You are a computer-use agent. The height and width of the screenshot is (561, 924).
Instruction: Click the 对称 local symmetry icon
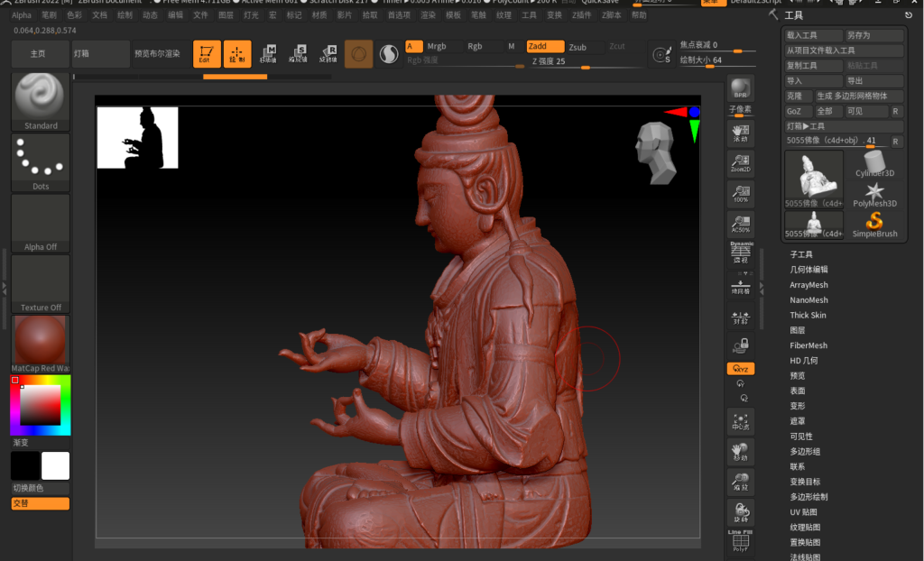point(740,317)
